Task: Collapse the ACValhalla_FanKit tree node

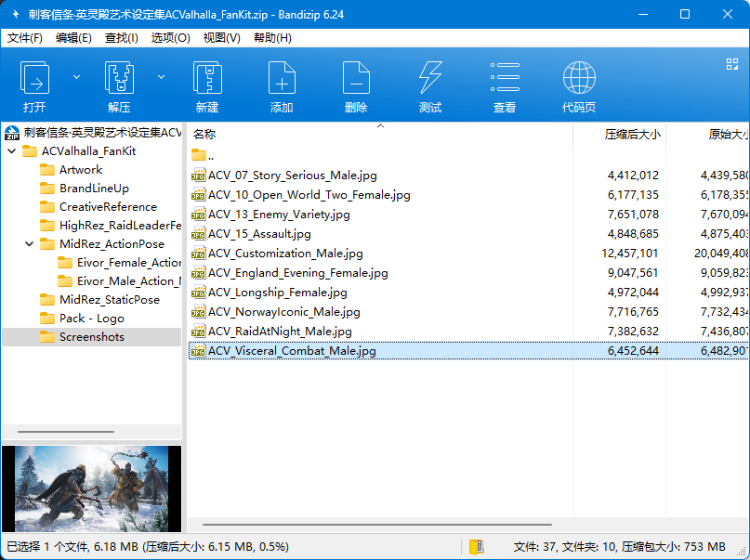Action: pos(12,151)
